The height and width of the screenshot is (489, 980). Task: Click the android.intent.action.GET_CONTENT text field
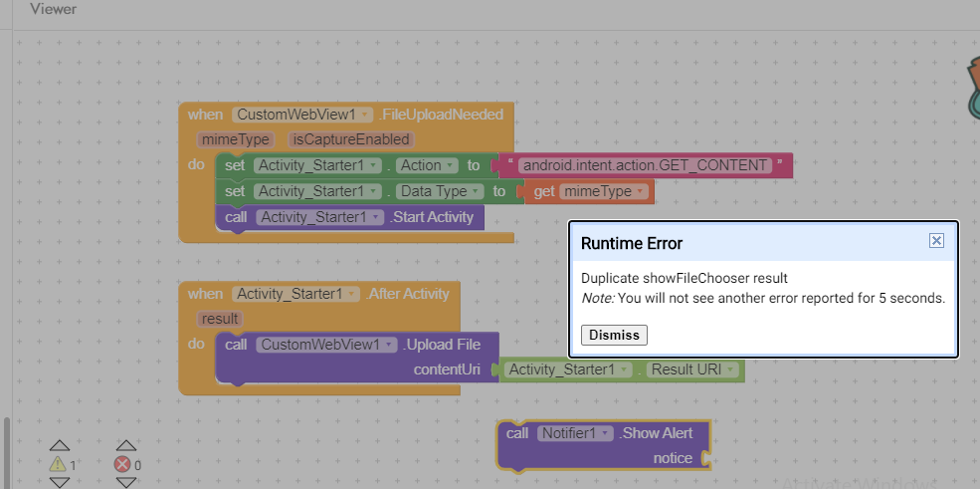click(645, 165)
